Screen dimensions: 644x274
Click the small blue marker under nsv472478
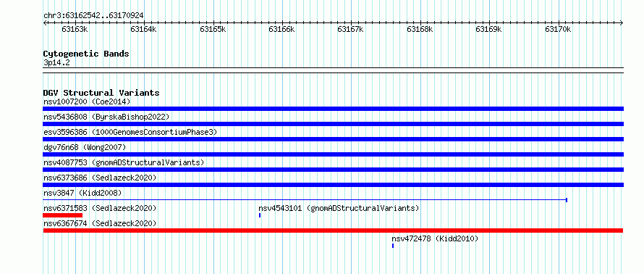(393, 246)
